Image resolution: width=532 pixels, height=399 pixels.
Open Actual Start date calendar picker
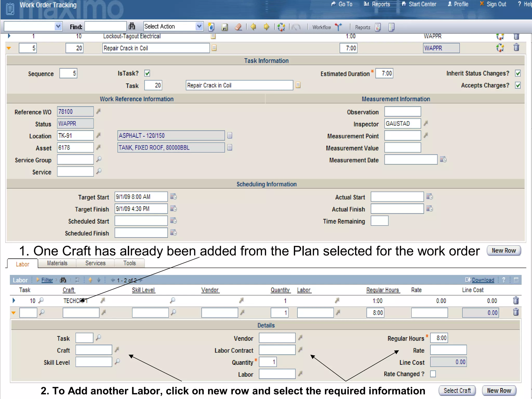pos(430,196)
